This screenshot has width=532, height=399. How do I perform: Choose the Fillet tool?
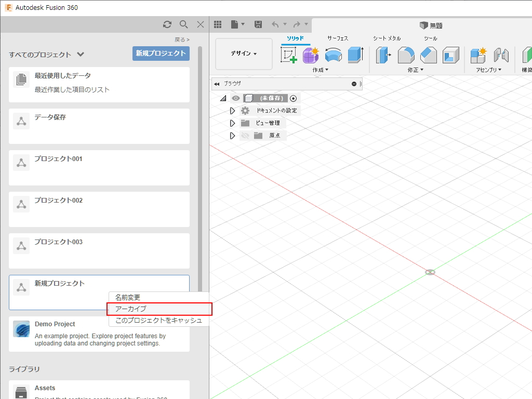coord(406,55)
